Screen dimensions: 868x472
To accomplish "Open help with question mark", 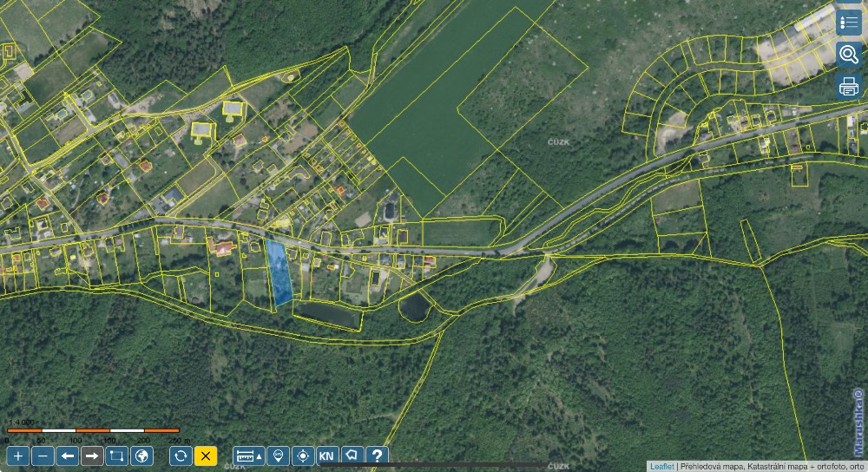I will pyautogui.click(x=377, y=456).
